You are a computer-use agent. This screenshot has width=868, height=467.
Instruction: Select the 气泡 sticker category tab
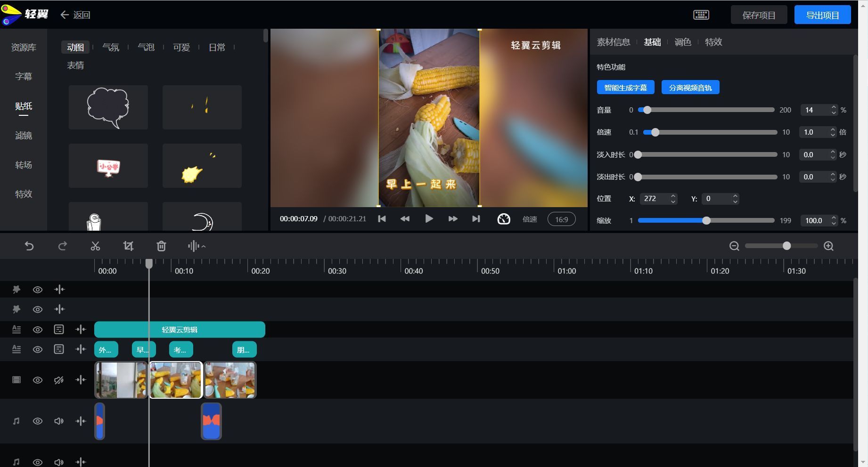click(146, 47)
